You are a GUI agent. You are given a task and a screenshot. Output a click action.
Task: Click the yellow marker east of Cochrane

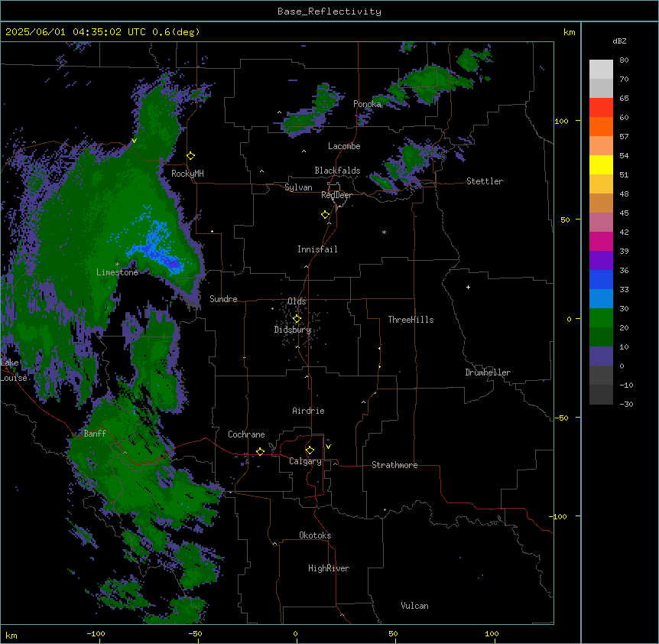pyautogui.click(x=260, y=452)
